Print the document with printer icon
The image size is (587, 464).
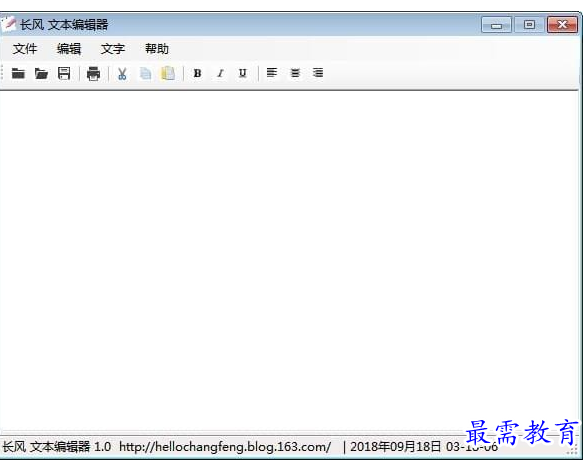tap(93, 73)
